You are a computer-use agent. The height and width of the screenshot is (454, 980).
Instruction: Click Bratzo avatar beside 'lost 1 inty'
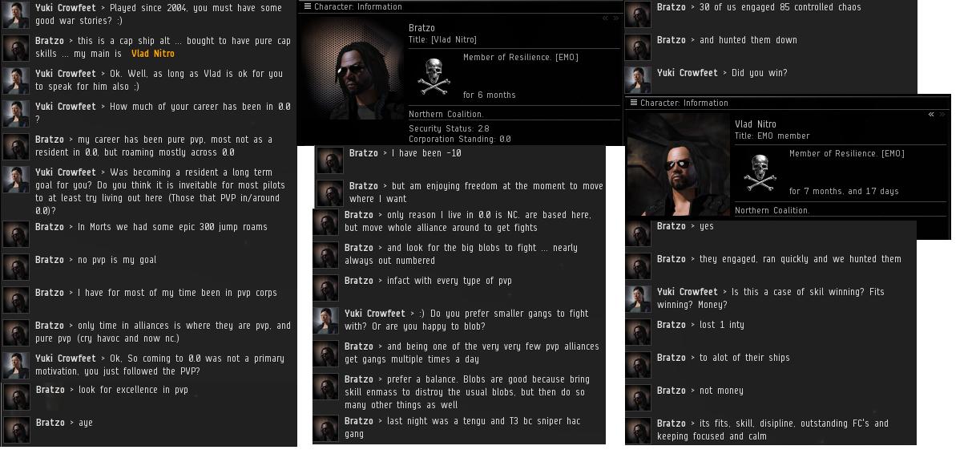pos(638,332)
